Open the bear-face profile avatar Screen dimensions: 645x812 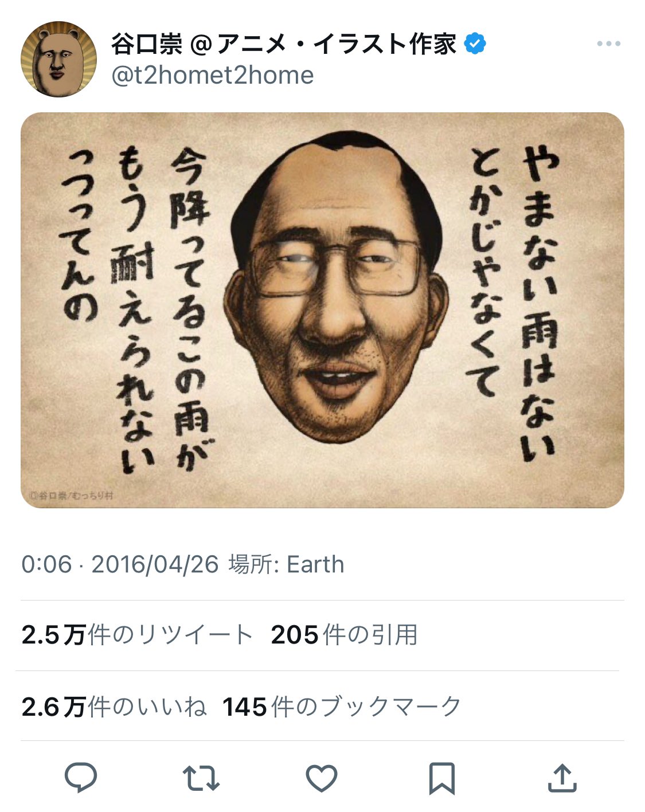coord(58,59)
